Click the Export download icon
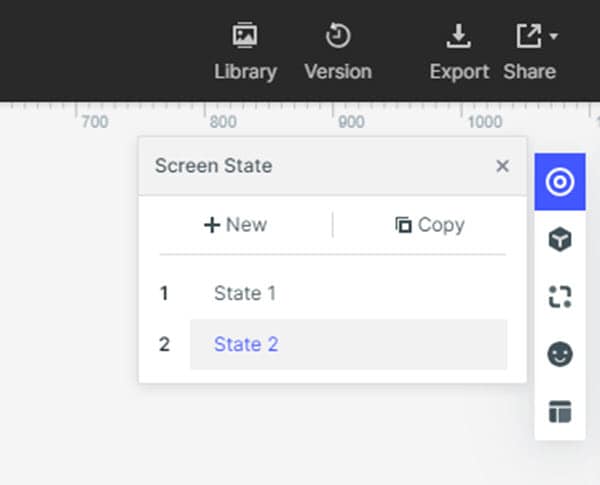 [x=458, y=37]
